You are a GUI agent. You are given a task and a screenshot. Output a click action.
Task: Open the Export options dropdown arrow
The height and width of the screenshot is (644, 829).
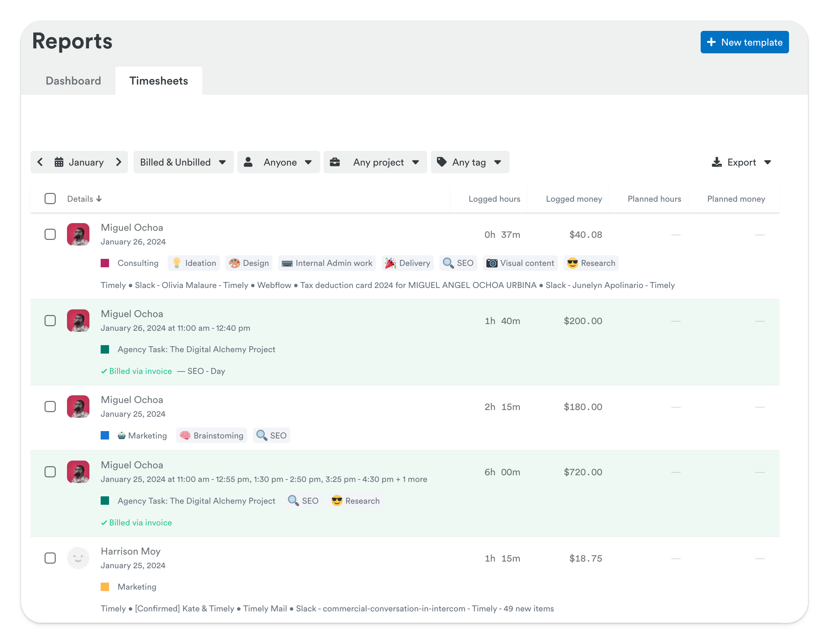click(768, 162)
